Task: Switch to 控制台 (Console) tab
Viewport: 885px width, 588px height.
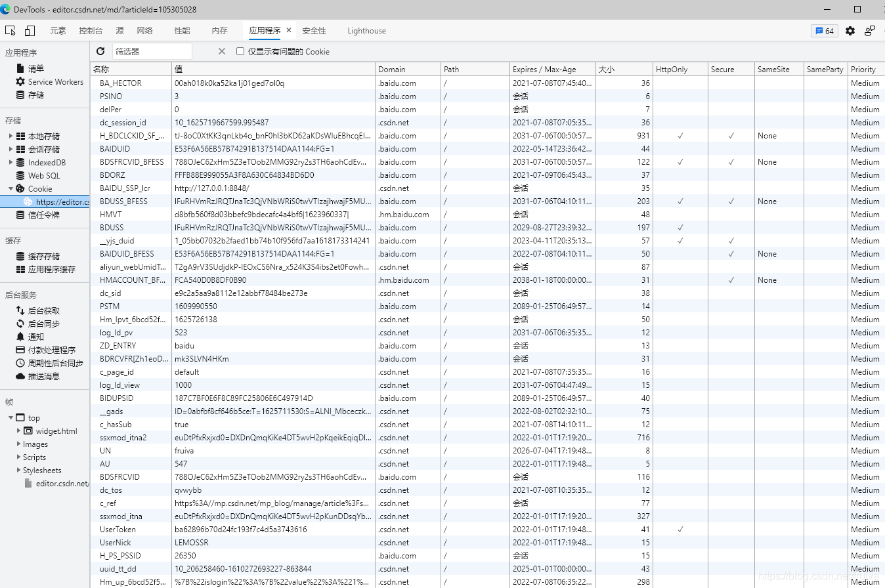Action: point(91,31)
